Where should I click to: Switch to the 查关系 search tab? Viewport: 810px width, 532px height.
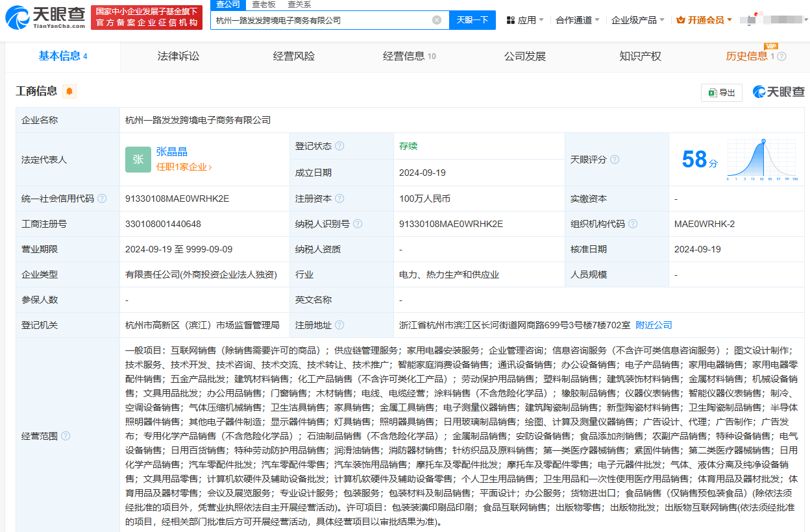click(x=299, y=5)
